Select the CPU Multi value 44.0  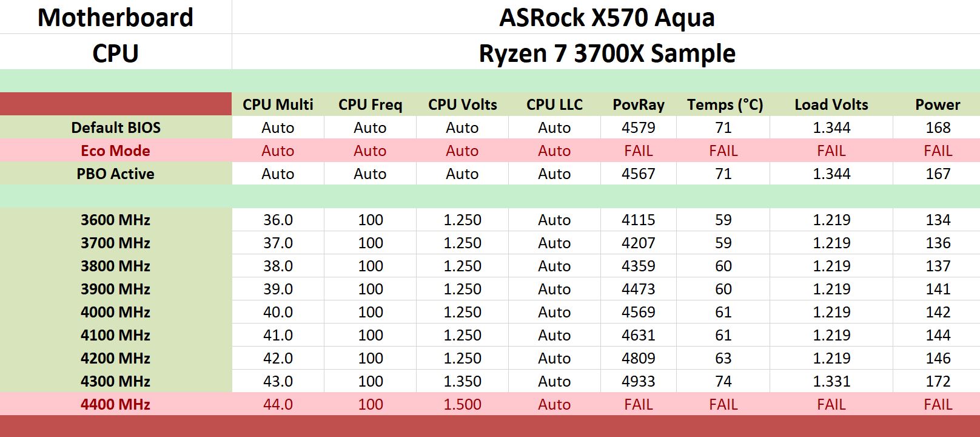pyautogui.click(x=278, y=404)
